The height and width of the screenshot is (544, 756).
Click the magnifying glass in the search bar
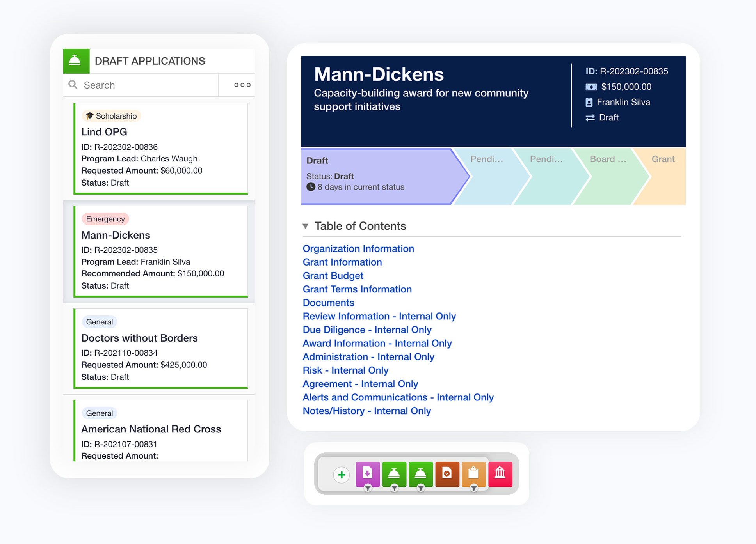click(x=73, y=85)
